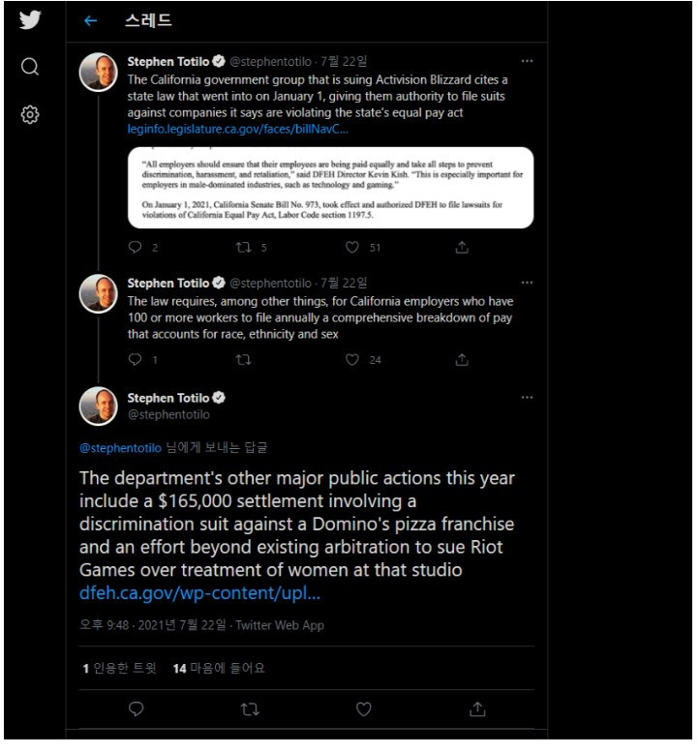Screen dimensions: 700x753
Task: Open the settings gear in sidebar
Action: (x=30, y=114)
